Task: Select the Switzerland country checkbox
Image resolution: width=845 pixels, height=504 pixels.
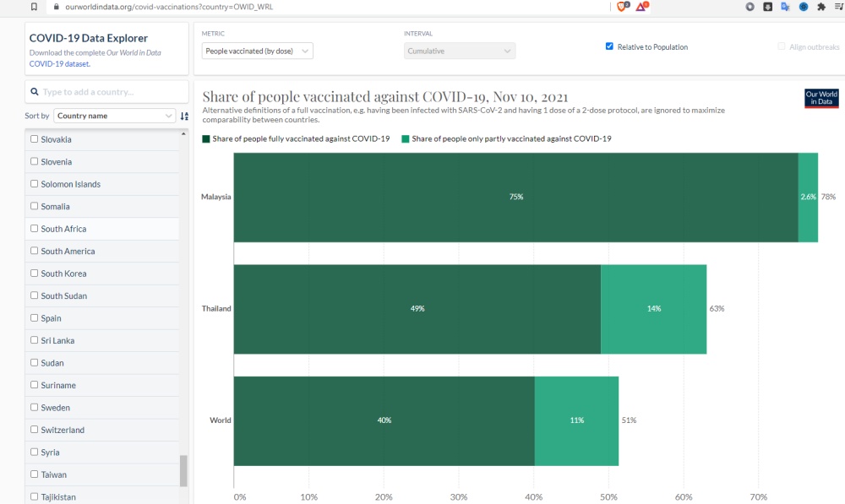Action: point(35,430)
